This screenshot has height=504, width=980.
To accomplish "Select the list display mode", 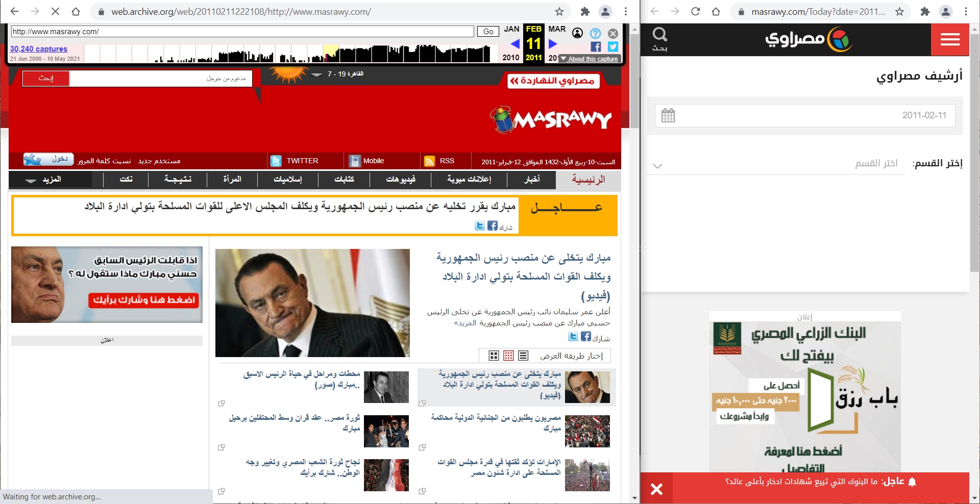I will pyautogui.click(x=523, y=356).
